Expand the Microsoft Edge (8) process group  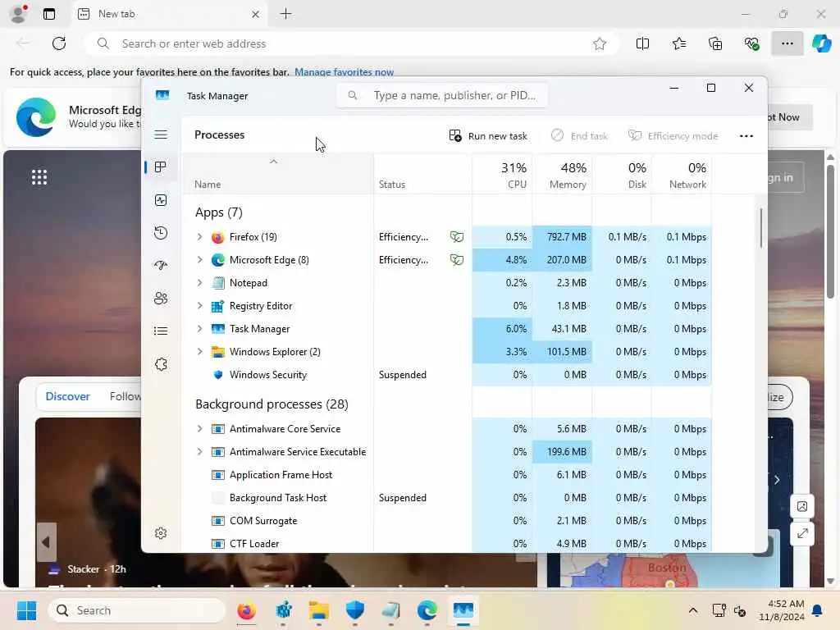pos(199,260)
